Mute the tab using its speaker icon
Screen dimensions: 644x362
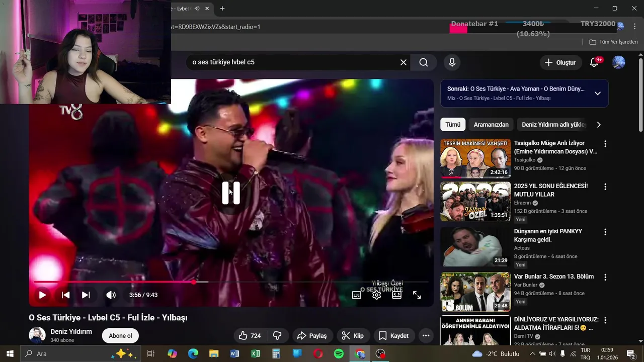pyautogui.click(x=197, y=8)
